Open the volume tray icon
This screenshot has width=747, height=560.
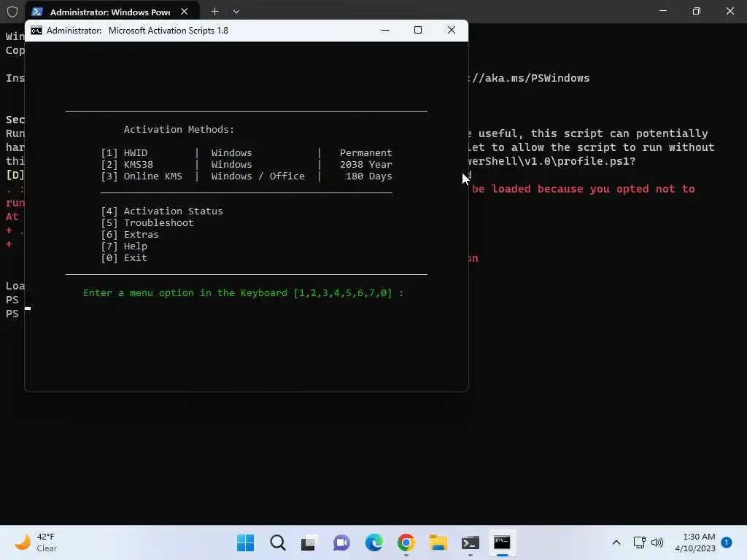pyautogui.click(x=657, y=542)
